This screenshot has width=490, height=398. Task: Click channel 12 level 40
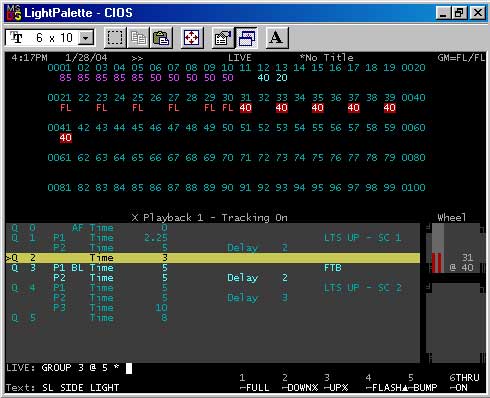[x=263, y=78]
